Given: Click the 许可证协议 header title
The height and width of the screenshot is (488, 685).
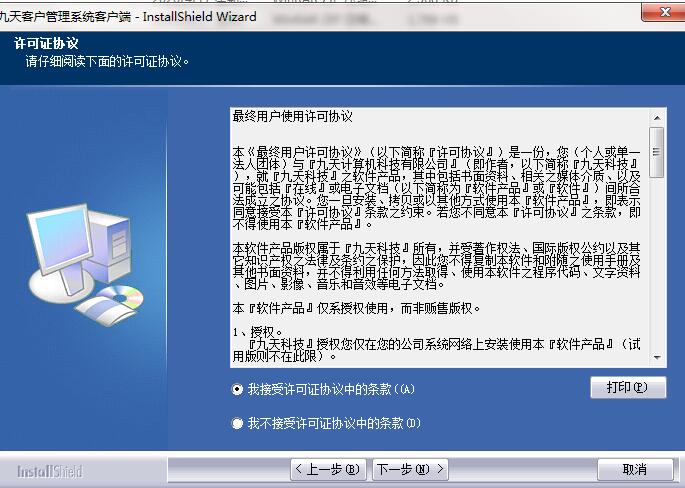Looking at the screenshot, I should 46,43.
